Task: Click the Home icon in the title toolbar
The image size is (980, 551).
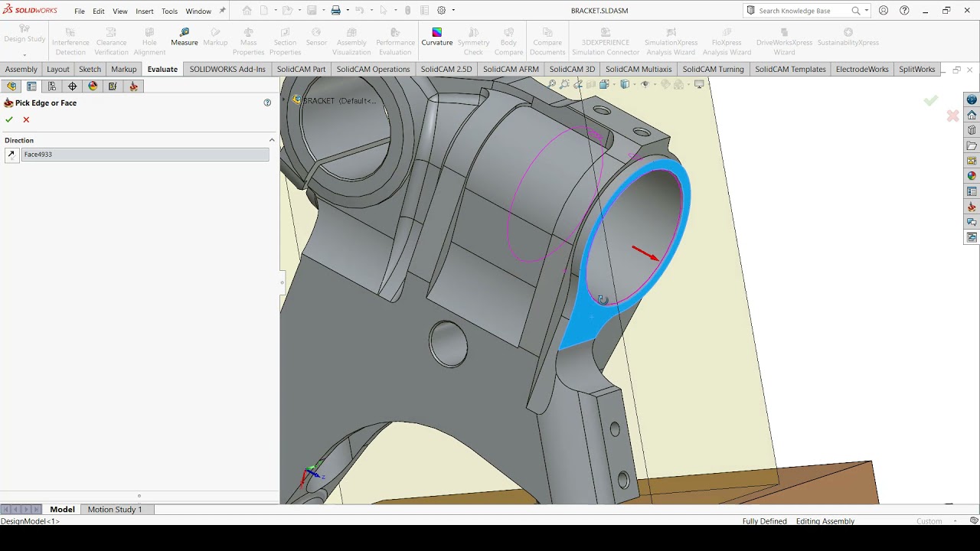Action: 247,11
